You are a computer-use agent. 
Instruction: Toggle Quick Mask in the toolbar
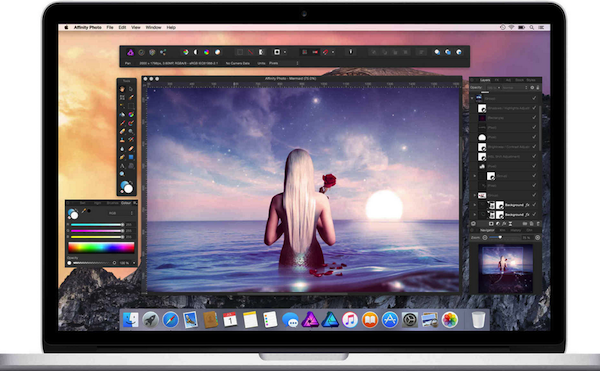click(x=277, y=52)
